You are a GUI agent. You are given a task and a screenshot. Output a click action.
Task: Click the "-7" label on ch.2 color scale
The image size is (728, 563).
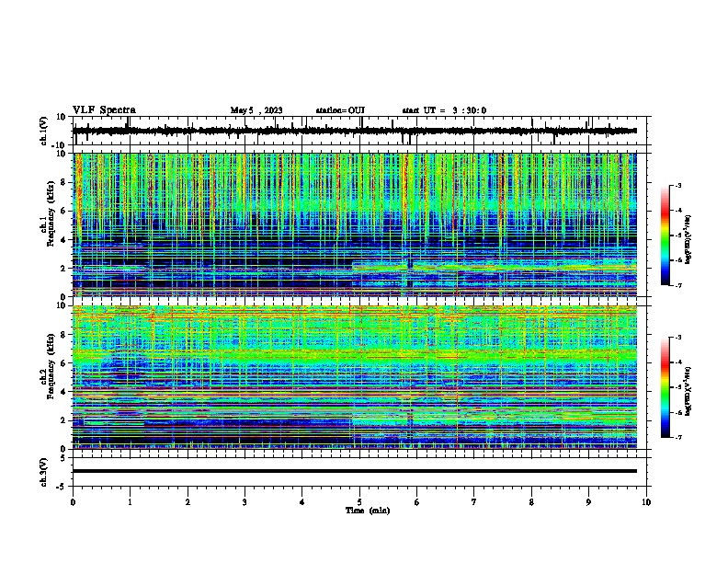[678, 437]
